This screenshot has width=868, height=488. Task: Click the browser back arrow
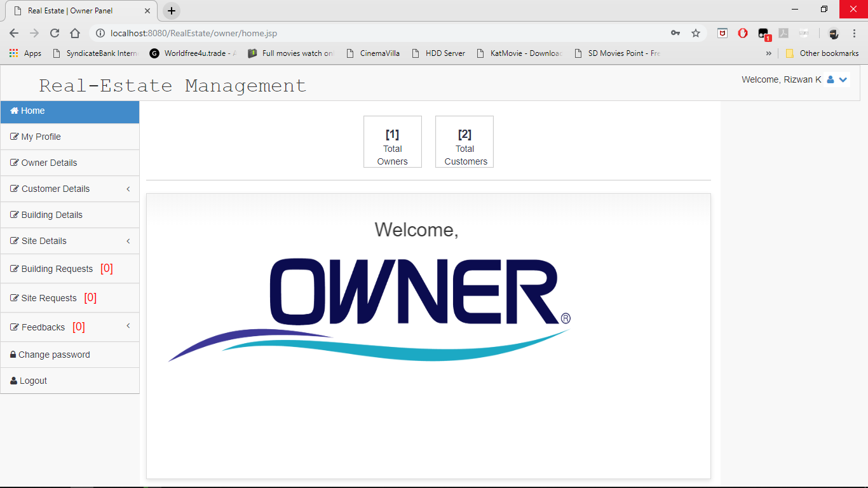coord(14,33)
